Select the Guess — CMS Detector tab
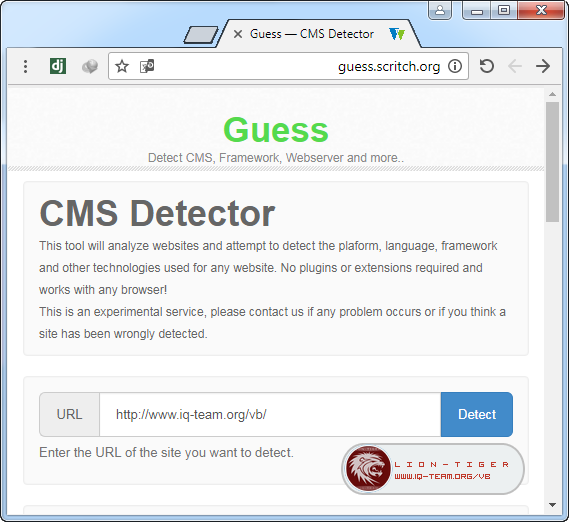This screenshot has width=569, height=522. 312,34
